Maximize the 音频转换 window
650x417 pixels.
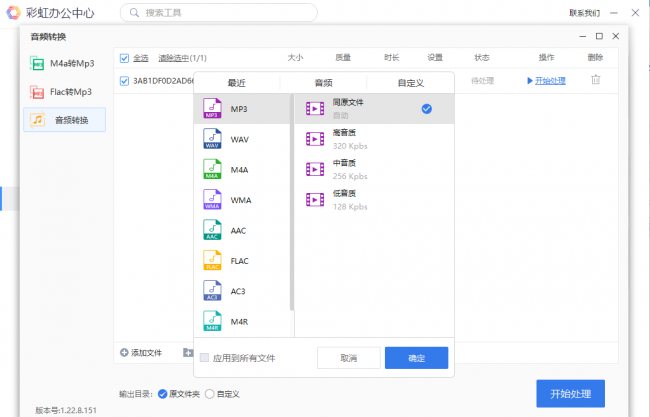coord(599,36)
